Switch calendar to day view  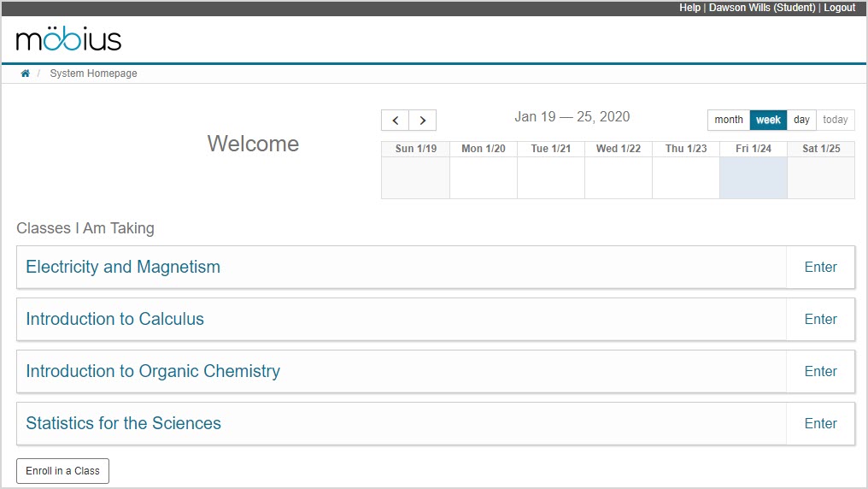[801, 120]
